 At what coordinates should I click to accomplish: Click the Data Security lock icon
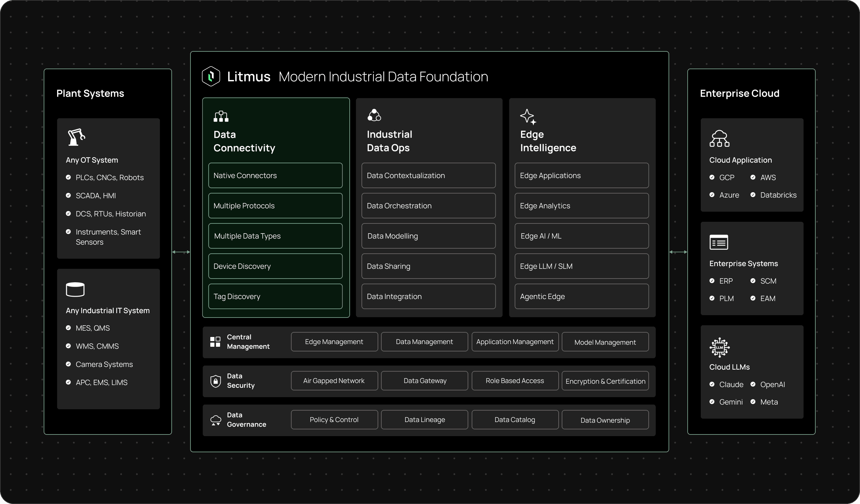click(x=216, y=381)
